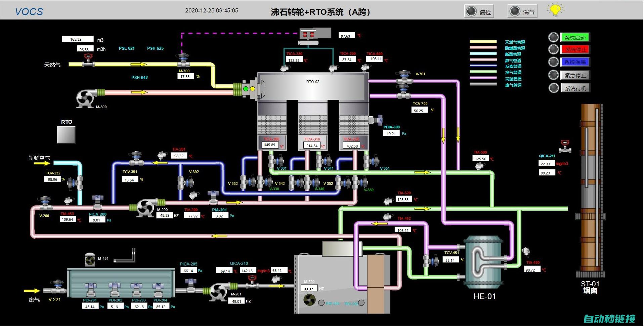
Task: Click the M-700 gas valve icon
Action: click(183, 60)
